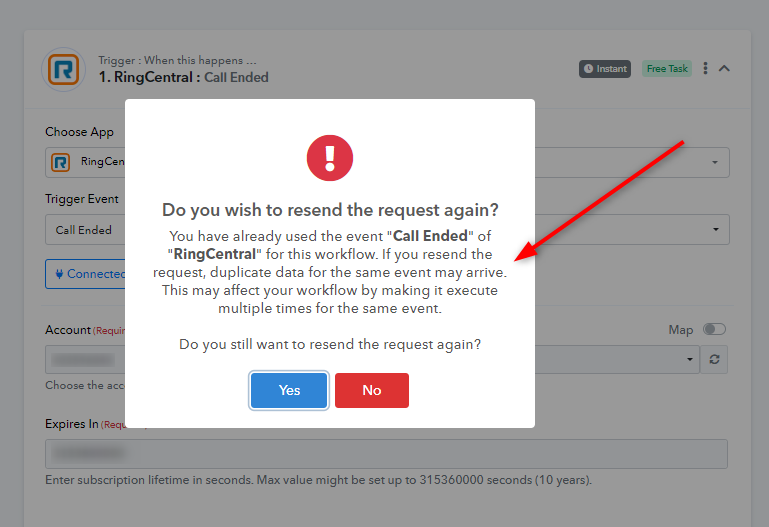This screenshot has width=769, height=527.
Task: Click the subscription lifetime help text
Action: (x=319, y=480)
